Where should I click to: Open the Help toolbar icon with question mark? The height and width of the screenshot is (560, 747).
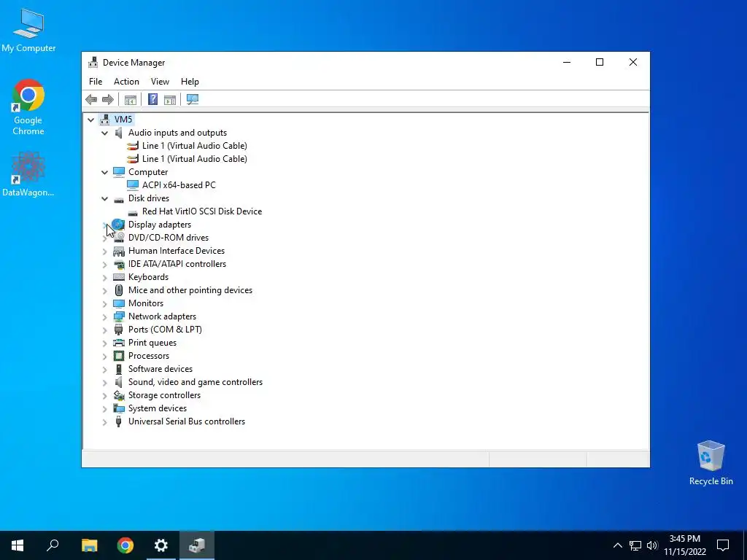[153, 99]
